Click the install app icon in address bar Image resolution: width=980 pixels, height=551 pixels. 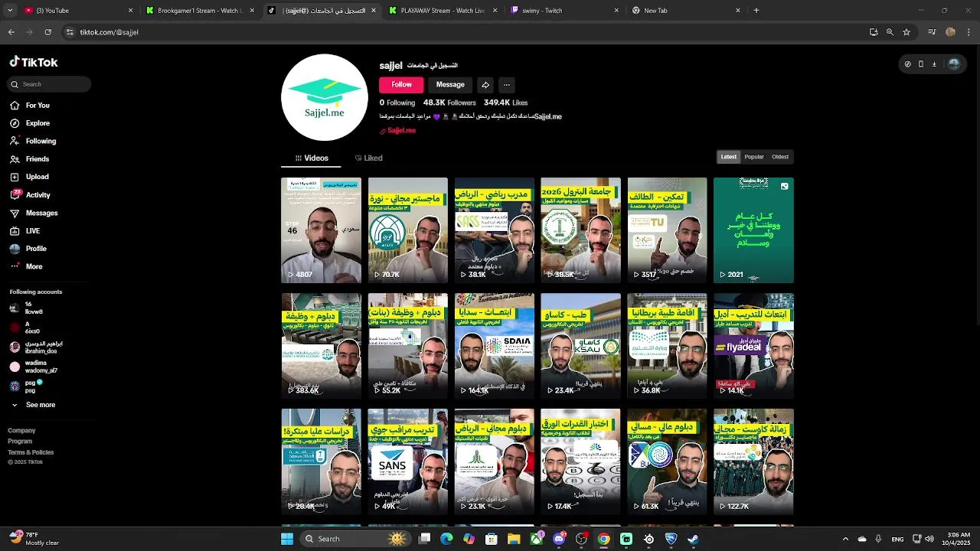click(x=874, y=32)
